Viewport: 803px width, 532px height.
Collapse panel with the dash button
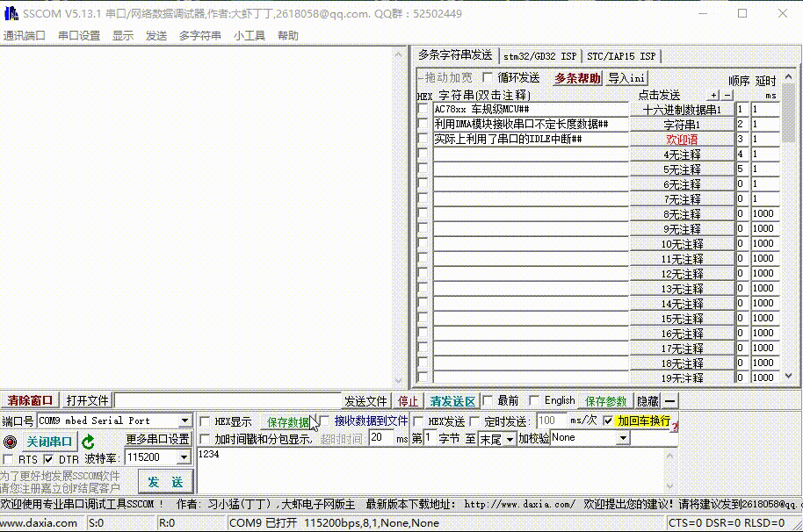(x=669, y=401)
